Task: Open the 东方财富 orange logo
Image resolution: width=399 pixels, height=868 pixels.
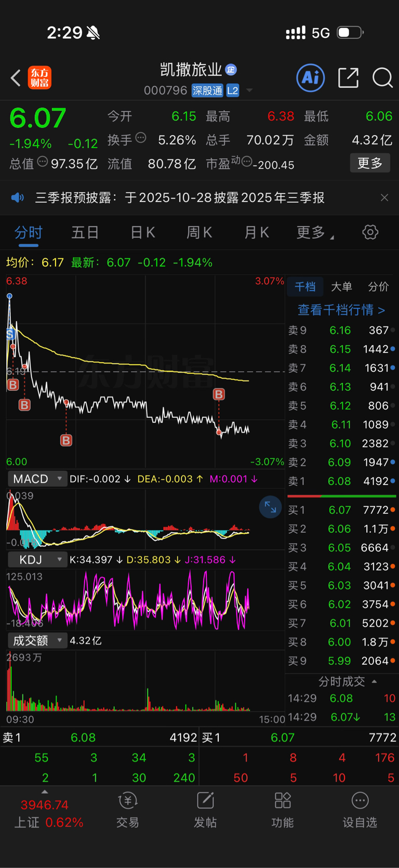Action: pyautogui.click(x=39, y=78)
